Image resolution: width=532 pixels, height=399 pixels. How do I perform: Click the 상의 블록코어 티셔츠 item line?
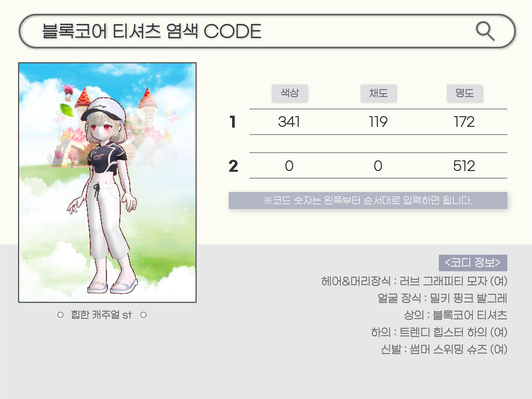coord(455,315)
